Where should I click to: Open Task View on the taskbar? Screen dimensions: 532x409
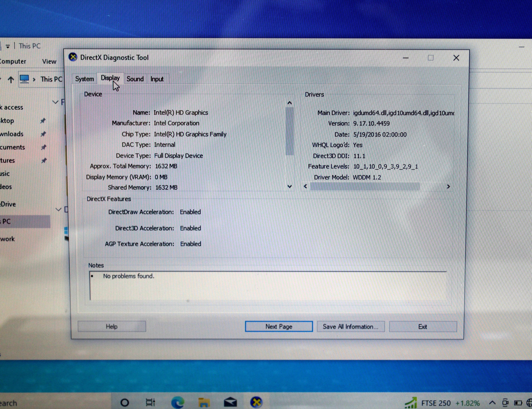coord(150,402)
